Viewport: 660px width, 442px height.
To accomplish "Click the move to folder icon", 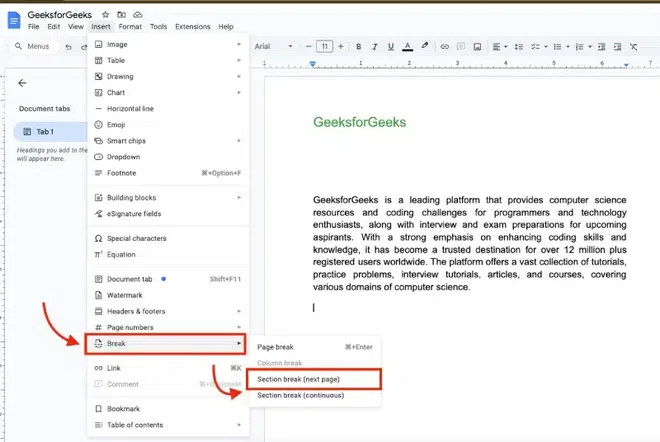I will click(x=121, y=15).
